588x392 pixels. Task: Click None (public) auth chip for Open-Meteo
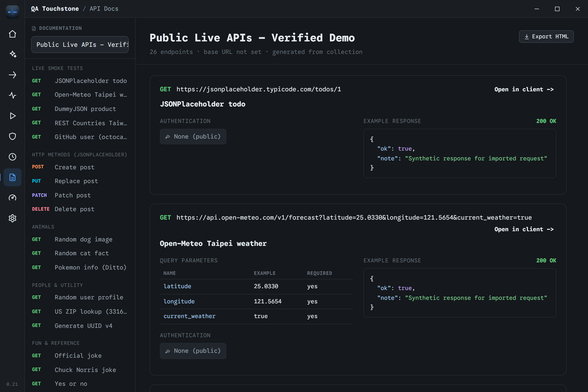pos(193,351)
